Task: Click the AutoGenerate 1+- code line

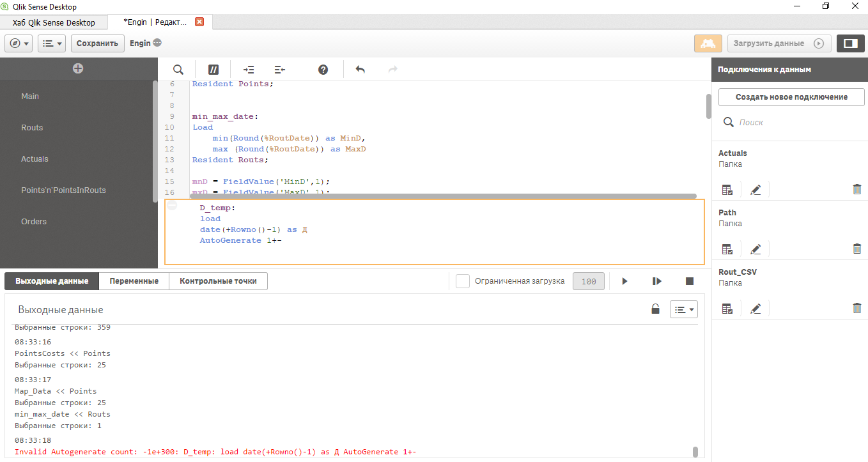Action: 241,240
